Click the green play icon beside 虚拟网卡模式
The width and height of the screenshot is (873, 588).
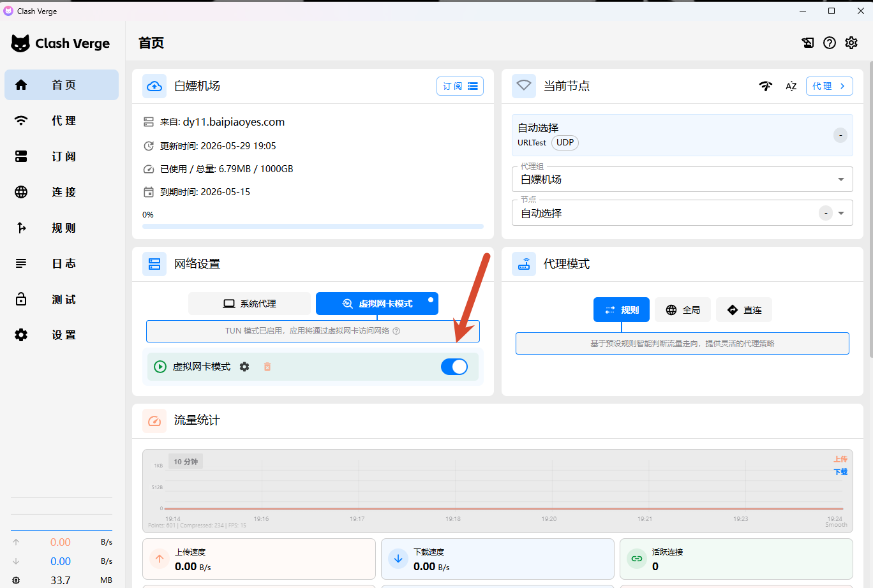(x=160, y=367)
